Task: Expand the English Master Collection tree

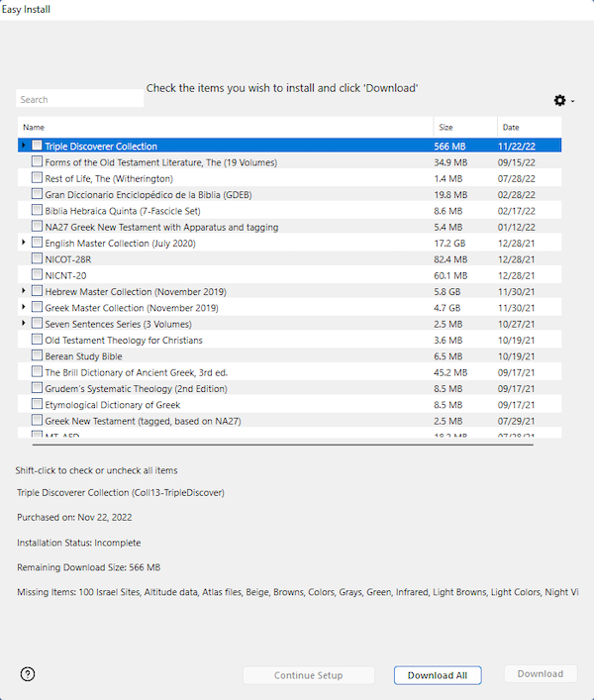Action: pos(24,243)
